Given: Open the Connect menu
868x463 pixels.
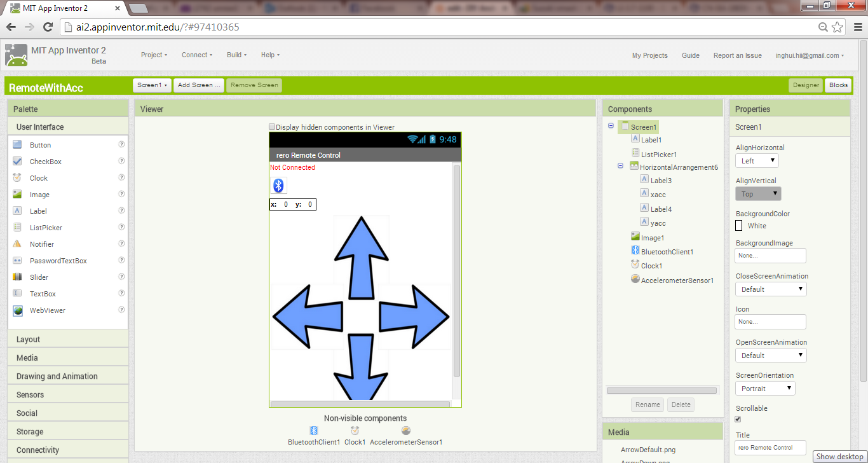Looking at the screenshot, I should 197,55.
